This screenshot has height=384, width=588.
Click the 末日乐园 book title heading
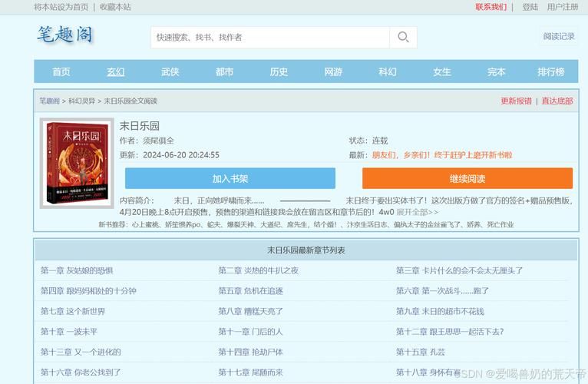(140, 126)
